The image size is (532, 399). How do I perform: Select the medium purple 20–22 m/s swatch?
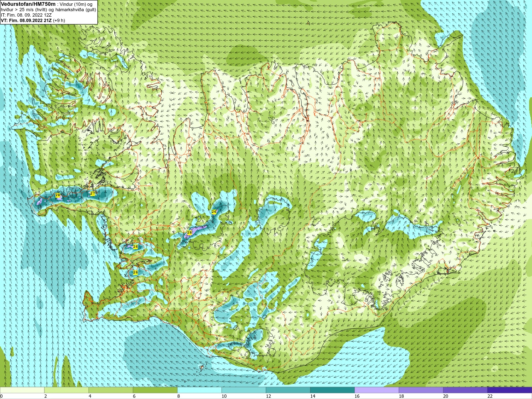[x=465, y=390]
